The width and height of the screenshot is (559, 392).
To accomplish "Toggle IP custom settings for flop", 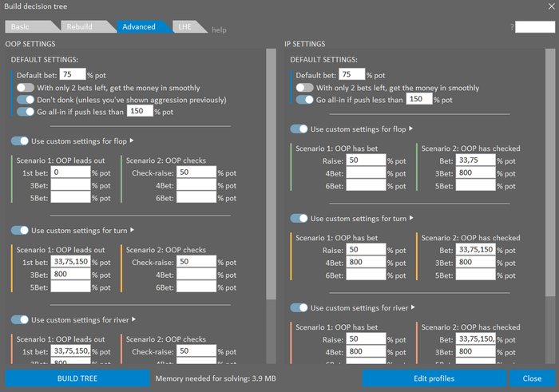I will [x=299, y=129].
